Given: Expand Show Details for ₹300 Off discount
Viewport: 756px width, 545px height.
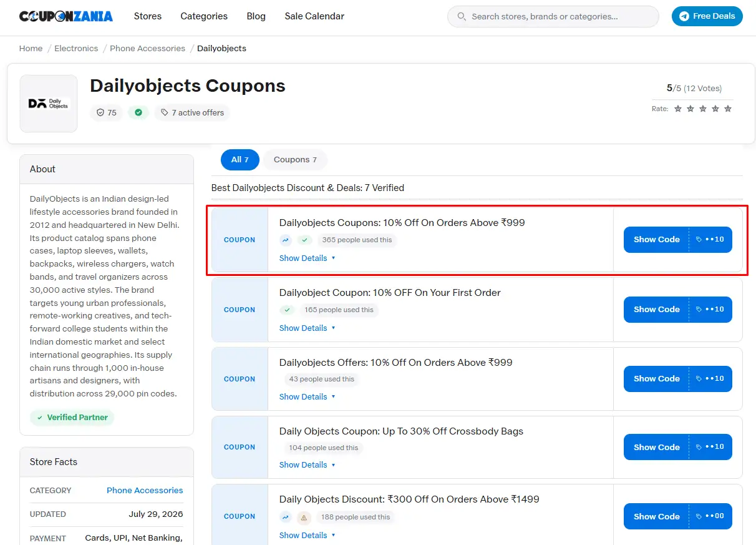Looking at the screenshot, I should click(x=308, y=535).
